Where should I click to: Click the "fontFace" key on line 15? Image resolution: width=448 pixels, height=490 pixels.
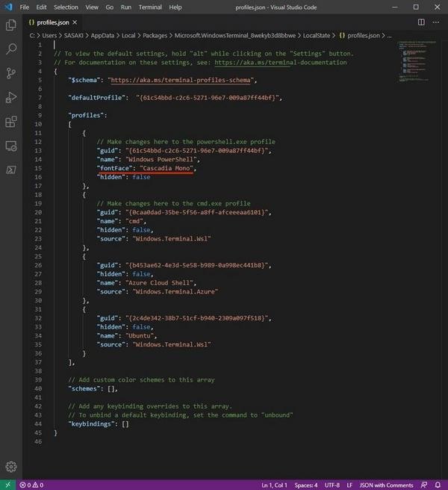click(114, 169)
